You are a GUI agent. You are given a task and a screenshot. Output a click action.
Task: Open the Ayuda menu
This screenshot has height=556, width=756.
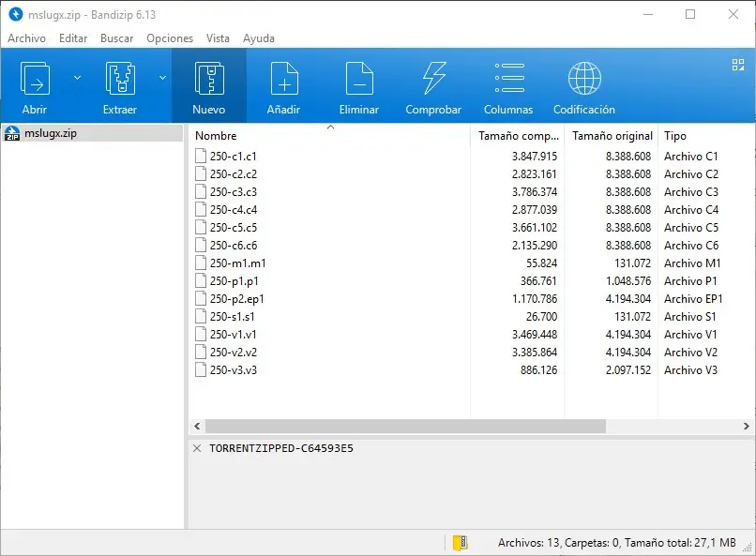pos(259,38)
